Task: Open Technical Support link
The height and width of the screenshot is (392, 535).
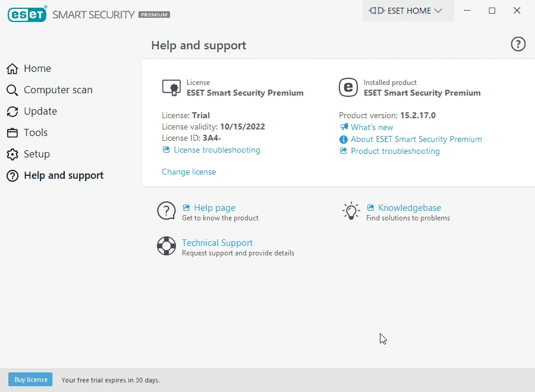Action: coord(218,243)
